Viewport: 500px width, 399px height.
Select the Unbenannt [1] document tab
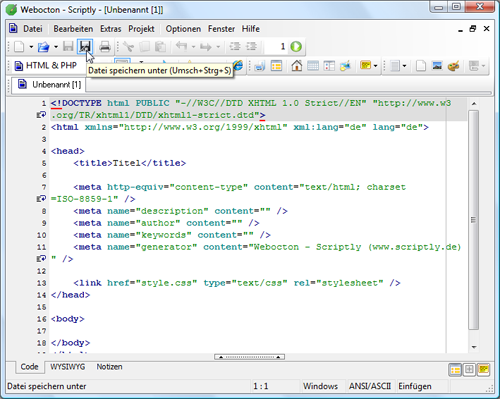pyautogui.click(x=49, y=85)
